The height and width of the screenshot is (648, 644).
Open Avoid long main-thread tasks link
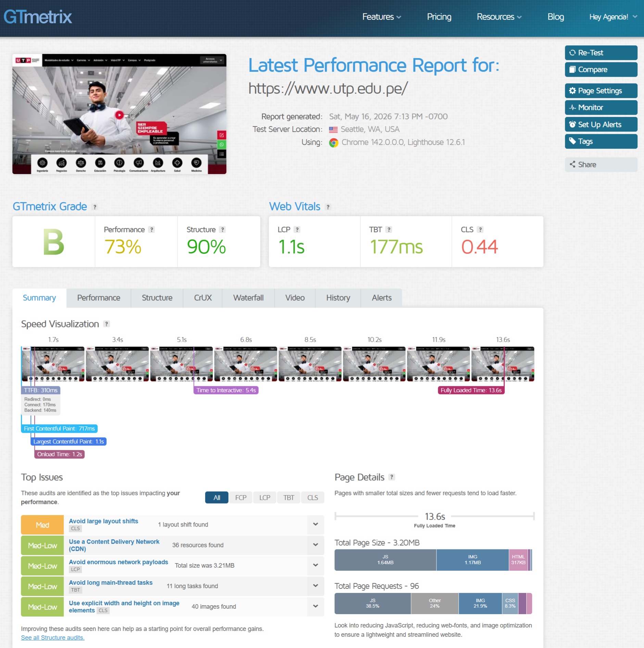(x=111, y=582)
